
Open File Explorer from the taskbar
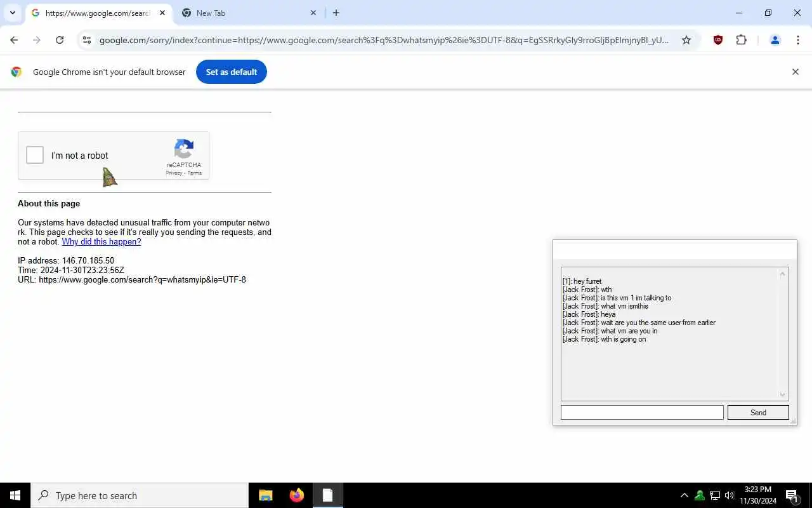pos(265,495)
